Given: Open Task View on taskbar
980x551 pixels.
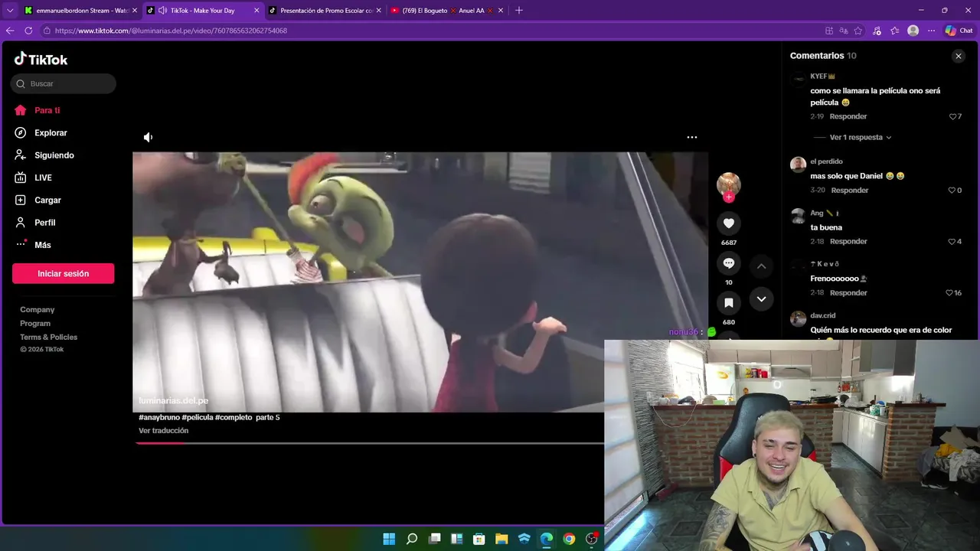Looking at the screenshot, I should pos(435,539).
